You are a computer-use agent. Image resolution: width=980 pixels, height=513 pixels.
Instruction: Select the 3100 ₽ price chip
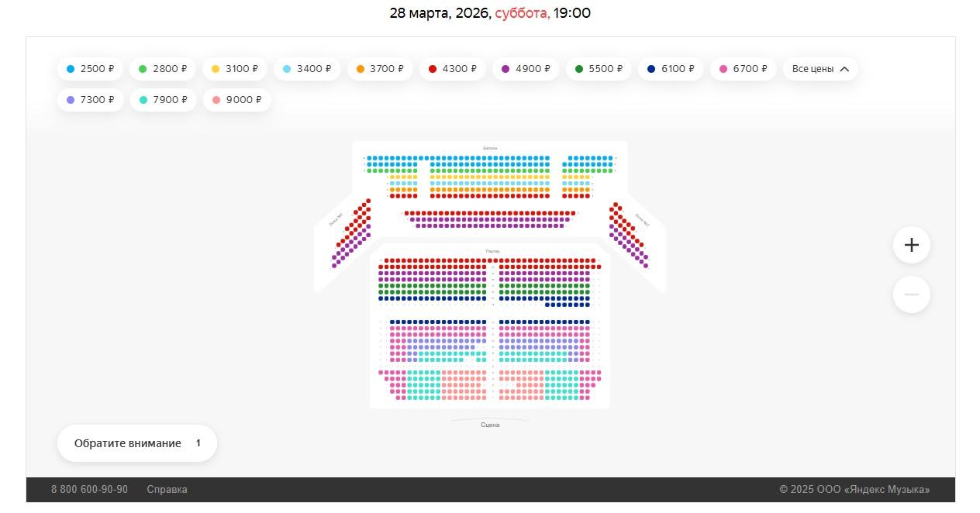(x=236, y=69)
